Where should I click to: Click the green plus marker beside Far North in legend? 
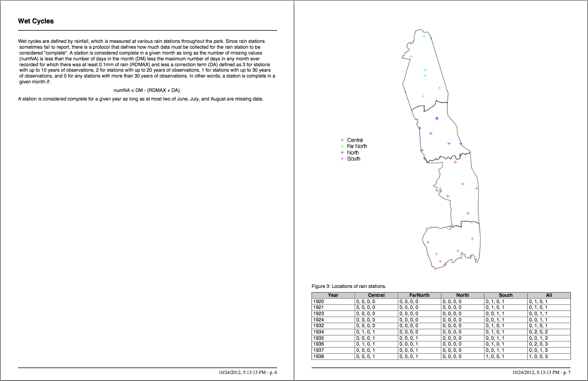[x=342, y=146]
